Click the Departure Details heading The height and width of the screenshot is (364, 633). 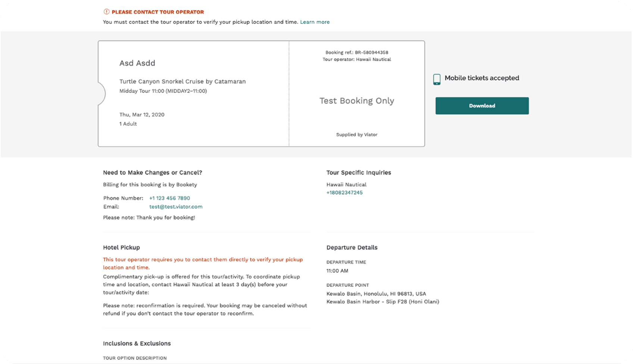coord(352,248)
